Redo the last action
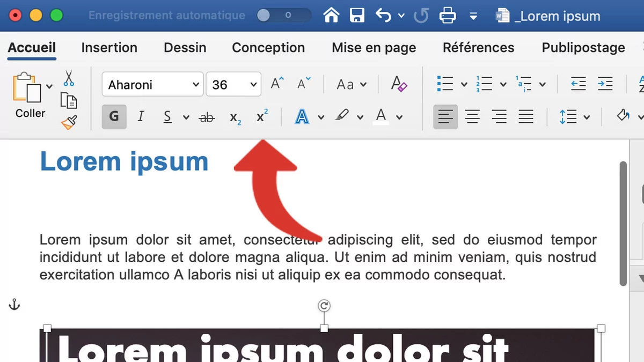644x362 pixels. tap(421, 15)
